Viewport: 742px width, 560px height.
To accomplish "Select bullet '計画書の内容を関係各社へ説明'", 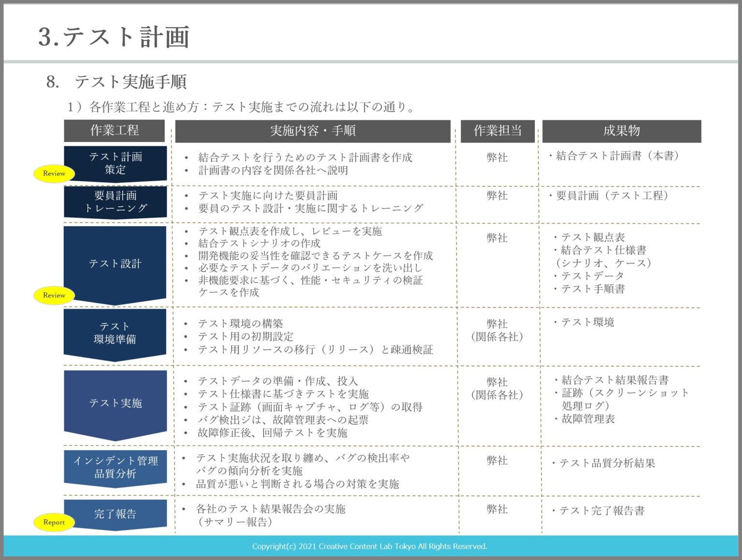I will click(x=273, y=171).
